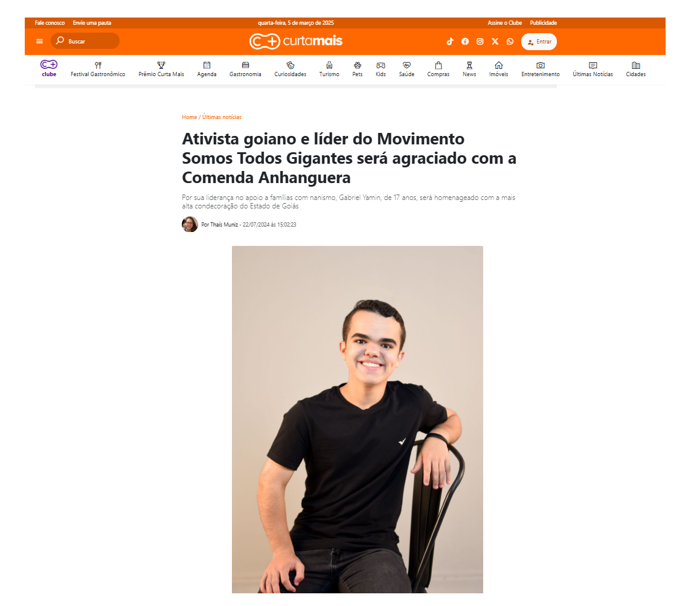Follow the Home breadcrumb link
The height and width of the screenshot is (606, 700).
tap(189, 117)
